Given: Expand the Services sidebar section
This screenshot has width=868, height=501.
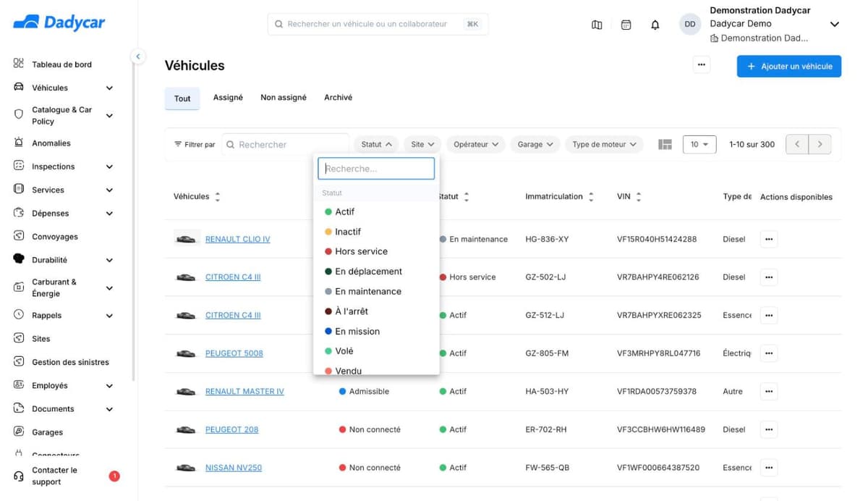Looking at the screenshot, I should click(109, 190).
